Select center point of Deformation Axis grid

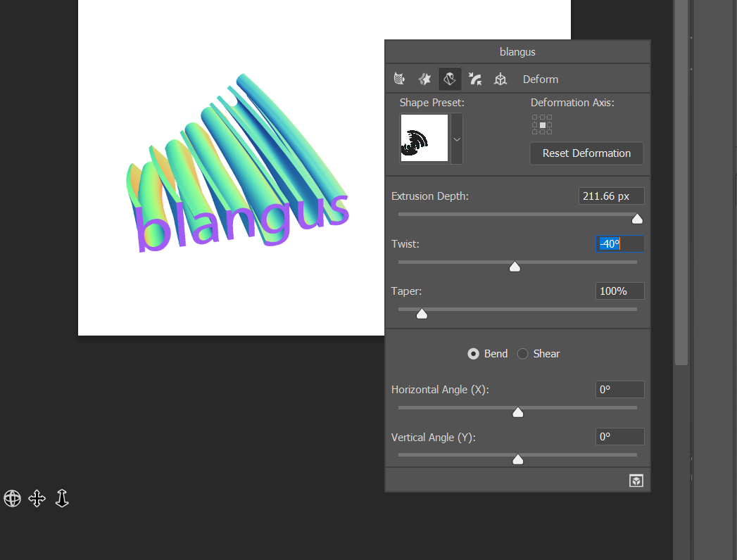[542, 125]
